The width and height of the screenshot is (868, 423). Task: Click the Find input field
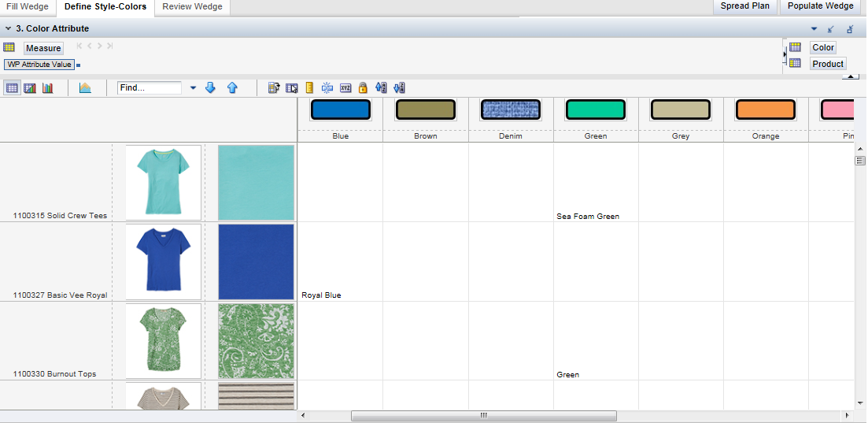[x=150, y=87]
